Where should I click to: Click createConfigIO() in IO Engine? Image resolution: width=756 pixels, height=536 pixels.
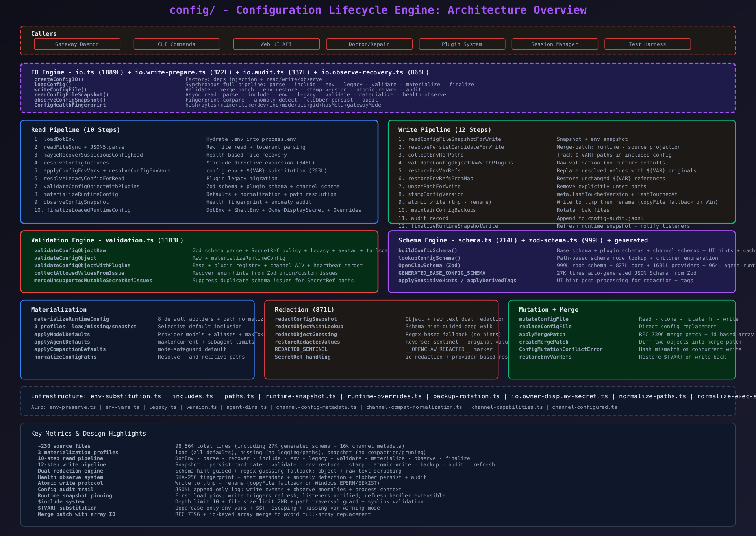click(59, 79)
